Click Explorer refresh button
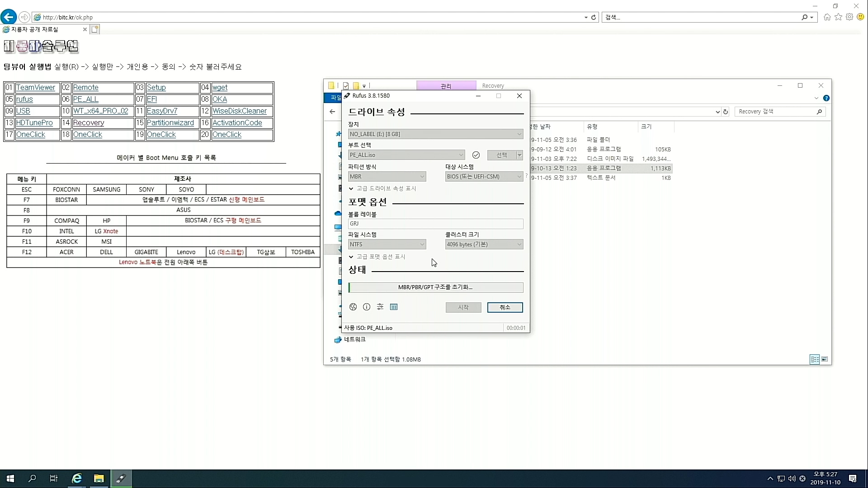The height and width of the screenshot is (488, 868). tap(726, 112)
